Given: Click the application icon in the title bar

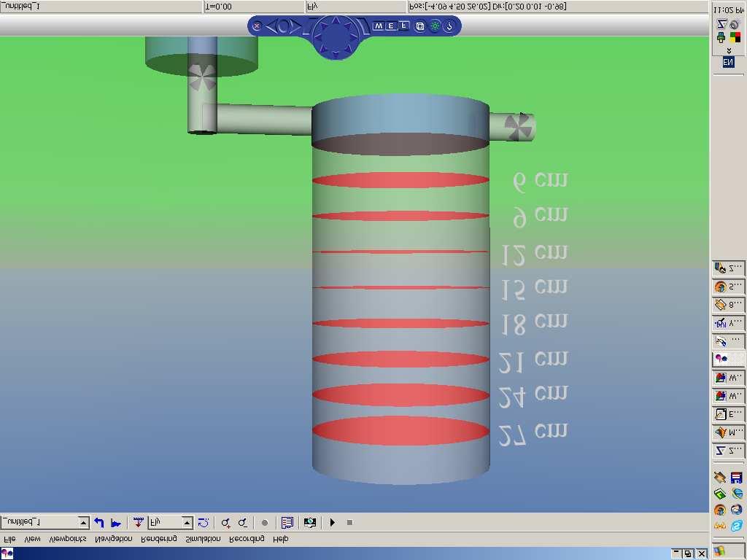Looking at the screenshot, I should tap(7, 554).
